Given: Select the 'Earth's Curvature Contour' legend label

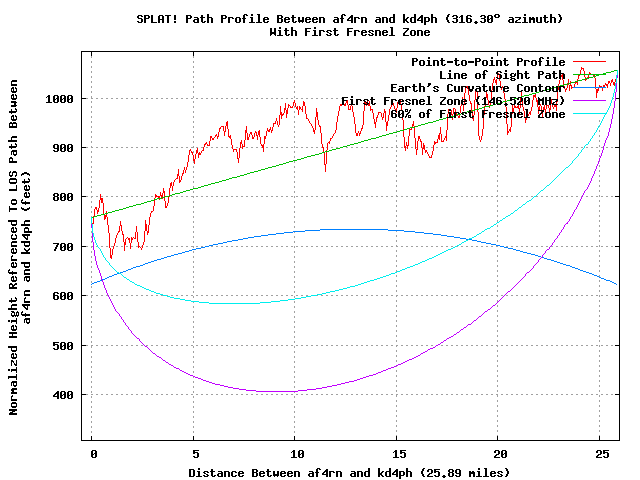Looking at the screenshot, I should (478, 88).
